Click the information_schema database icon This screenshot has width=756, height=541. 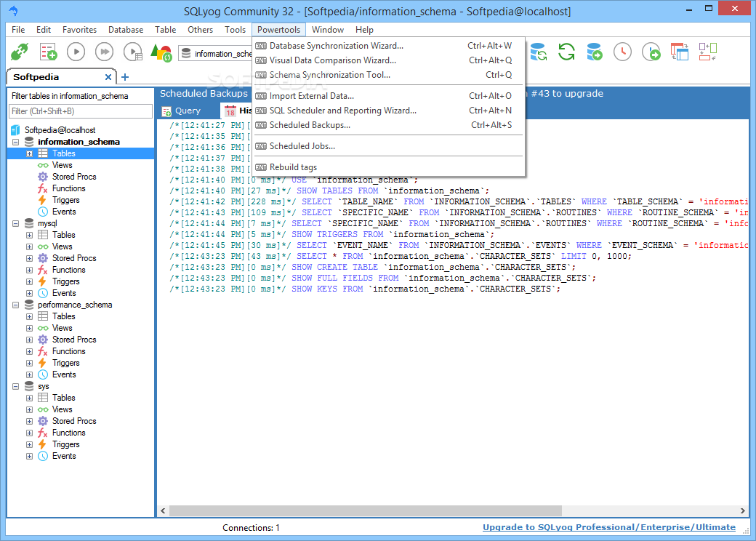[29, 142]
